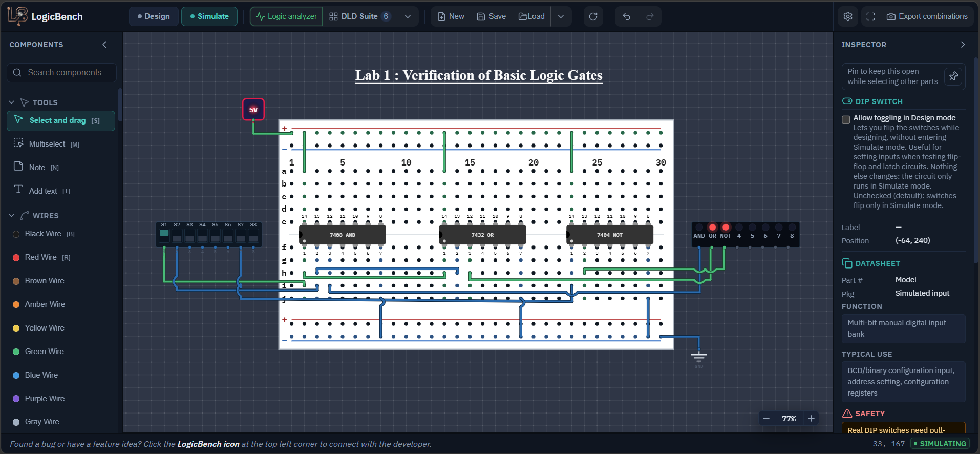980x454 pixels.
Task: Click the refresh circuit icon
Action: (x=593, y=16)
